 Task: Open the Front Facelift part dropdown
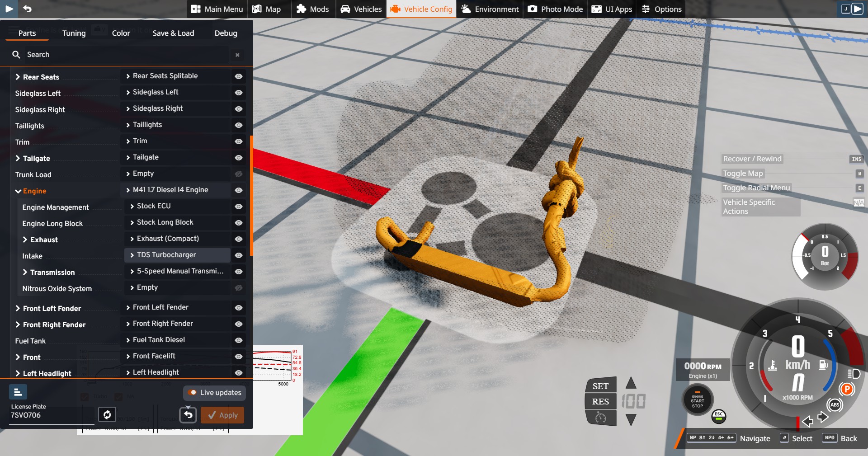175,356
